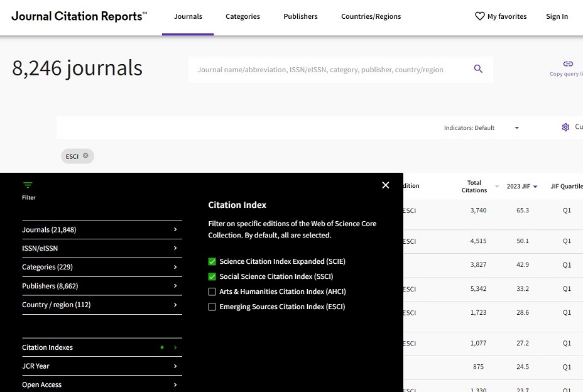Image resolution: width=583 pixels, height=392 pixels.
Task: Click the JIF value 33.2
Action: (523, 288)
